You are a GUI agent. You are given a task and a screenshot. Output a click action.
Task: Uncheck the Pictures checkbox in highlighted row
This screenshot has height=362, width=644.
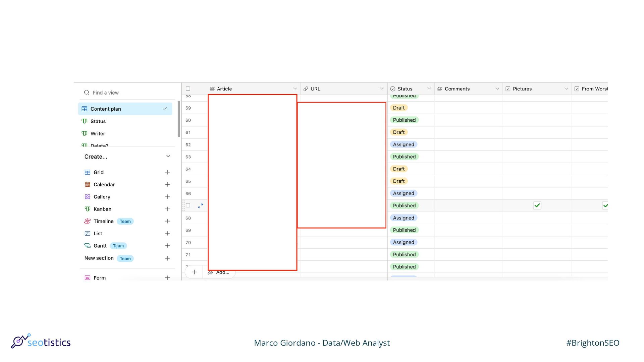[537, 205]
